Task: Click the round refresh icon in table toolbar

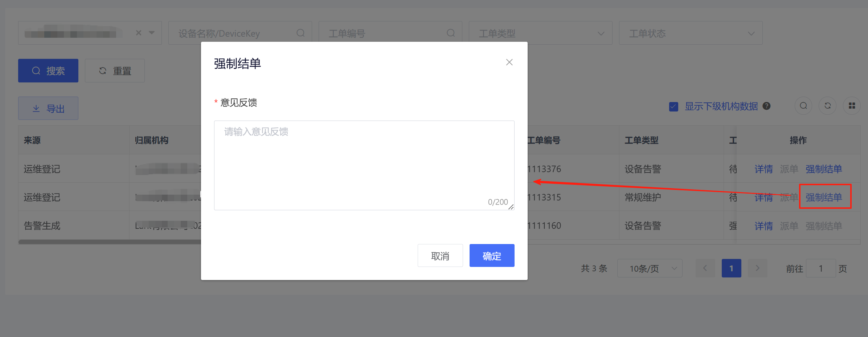Action: (x=828, y=106)
